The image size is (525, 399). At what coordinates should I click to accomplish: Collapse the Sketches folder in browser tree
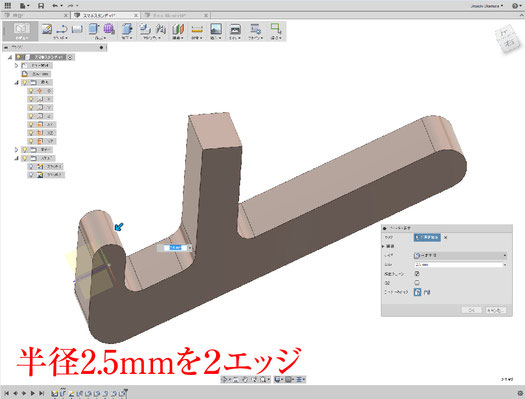coord(16,158)
